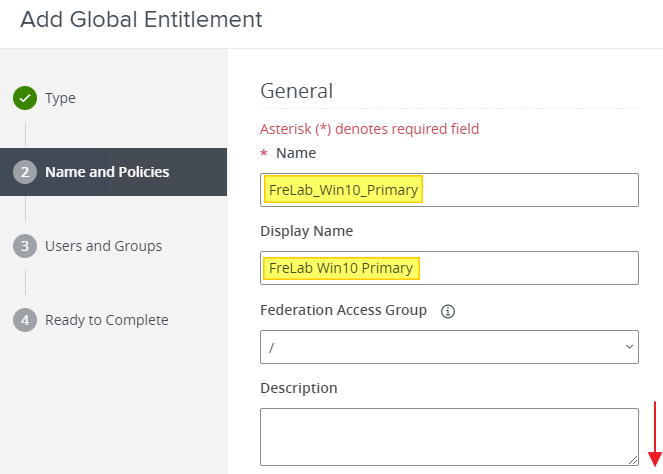
Task: Jump to the Users and Groups step
Action: click(103, 246)
